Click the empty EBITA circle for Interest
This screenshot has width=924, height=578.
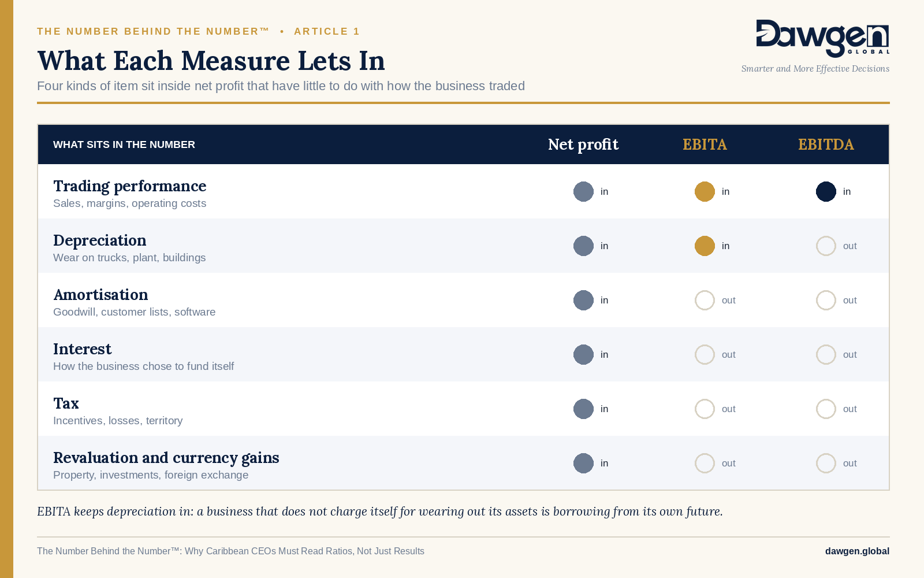pyautogui.click(x=705, y=354)
